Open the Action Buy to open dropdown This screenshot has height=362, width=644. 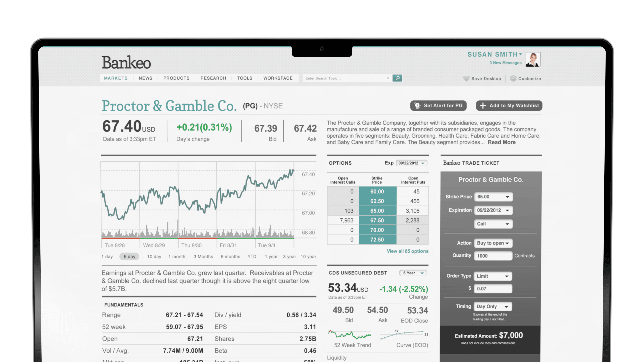point(493,243)
